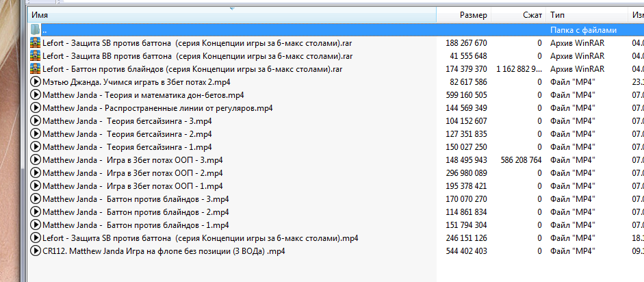Click play icon of Janda Баттон против блайндов - 1
The height and width of the screenshot is (282, 644).
point(36,225)
